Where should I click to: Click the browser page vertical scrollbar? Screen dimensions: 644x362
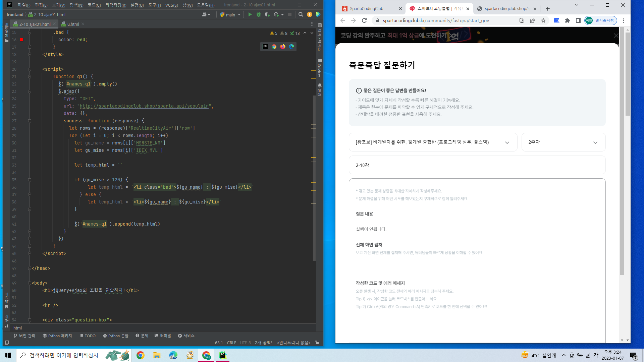tap(628, 74)
